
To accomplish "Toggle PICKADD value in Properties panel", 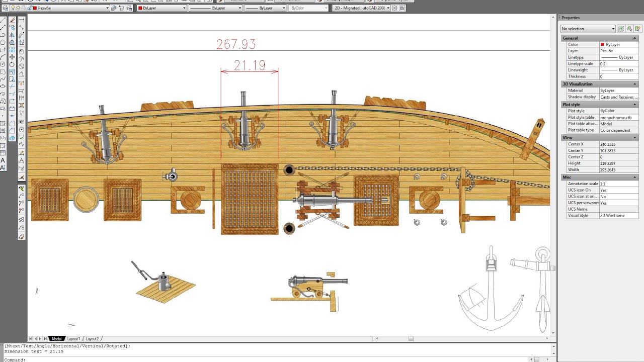I will [621, 29].
